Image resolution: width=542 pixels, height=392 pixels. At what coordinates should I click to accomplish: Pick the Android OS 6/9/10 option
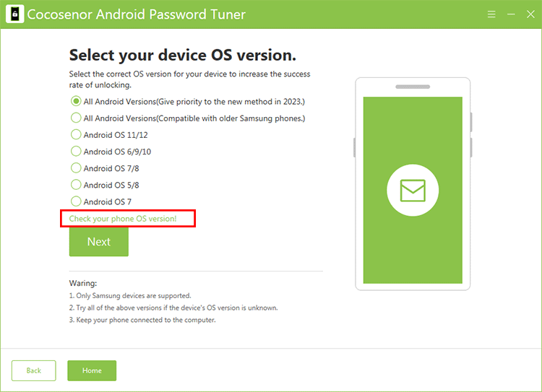pos(76,152)
